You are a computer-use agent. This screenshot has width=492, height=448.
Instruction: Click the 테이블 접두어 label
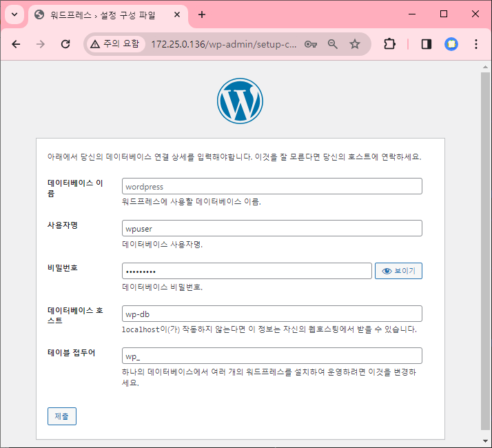pyautogui.click(x=71, y=353)
